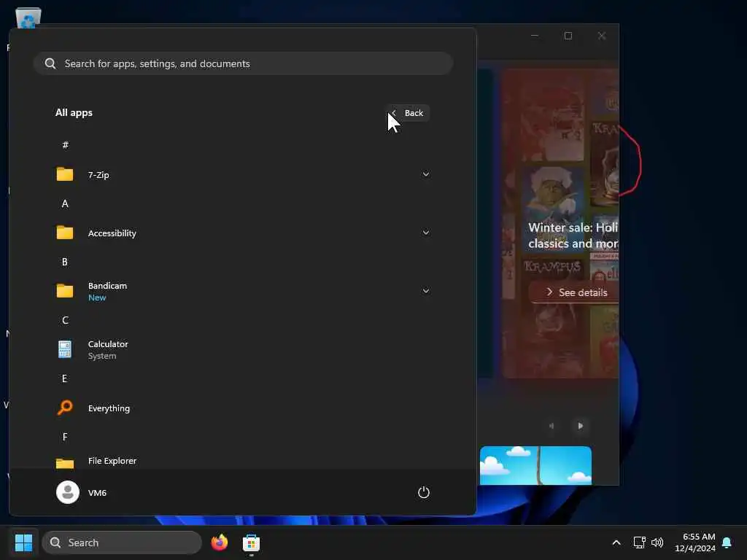Click the VM6 account name
Screen dimensions: 747x560
(97, 493)
